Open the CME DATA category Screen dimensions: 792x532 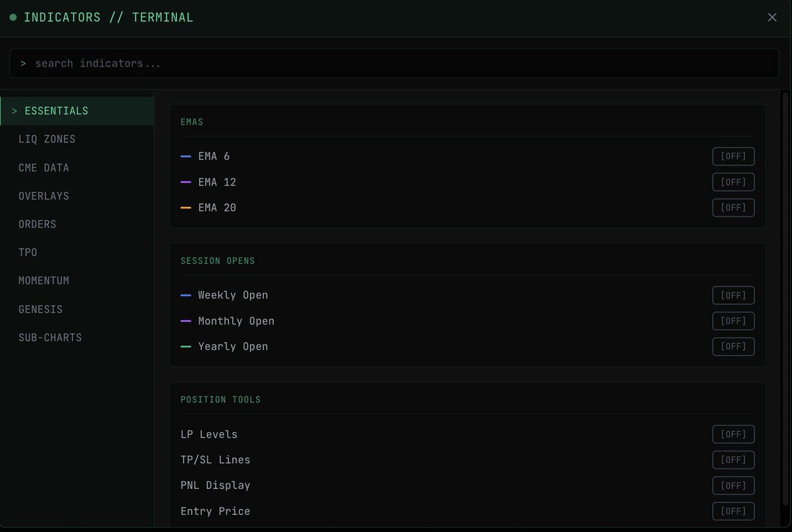77,168
